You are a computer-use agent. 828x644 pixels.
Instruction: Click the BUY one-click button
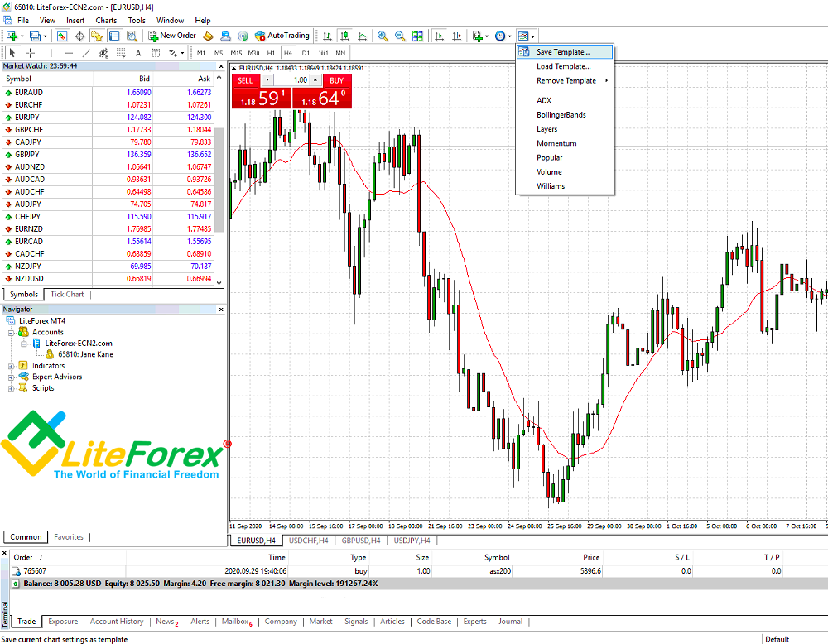tap(337, 80)
